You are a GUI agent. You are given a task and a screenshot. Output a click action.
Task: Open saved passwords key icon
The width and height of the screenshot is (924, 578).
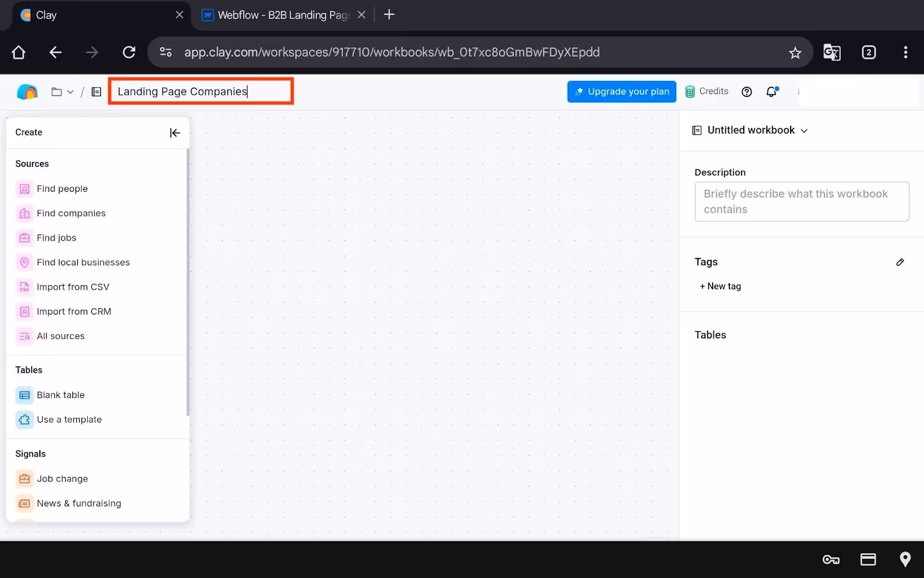tap(831, 560)
